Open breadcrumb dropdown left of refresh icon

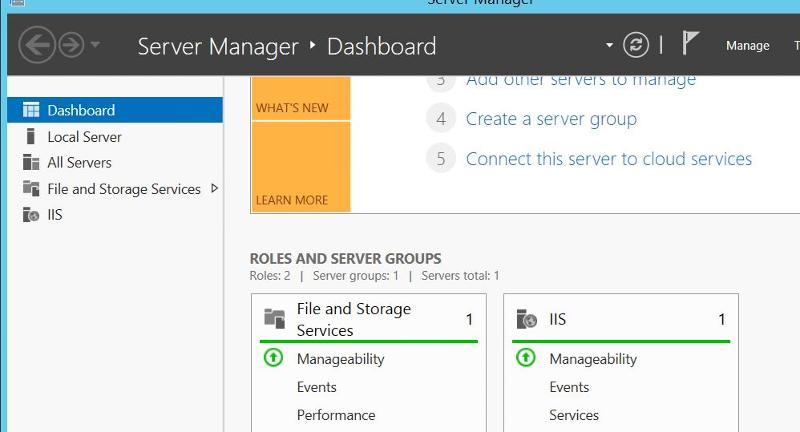click(x=609, y=45)
